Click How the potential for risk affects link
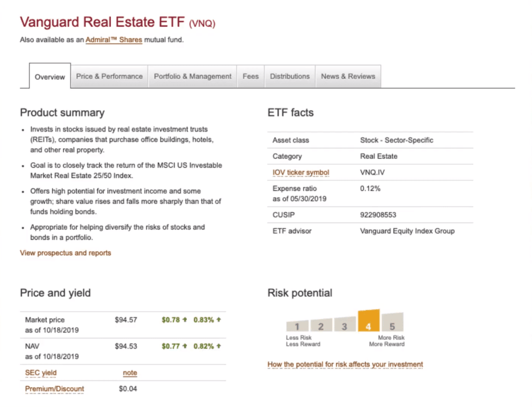The image size is (532, 407). tap(345, 364)
